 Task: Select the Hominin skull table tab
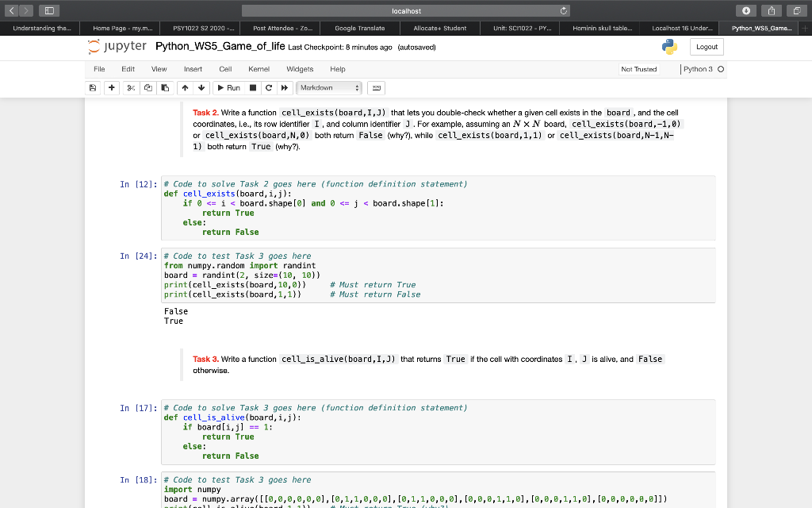599,28
